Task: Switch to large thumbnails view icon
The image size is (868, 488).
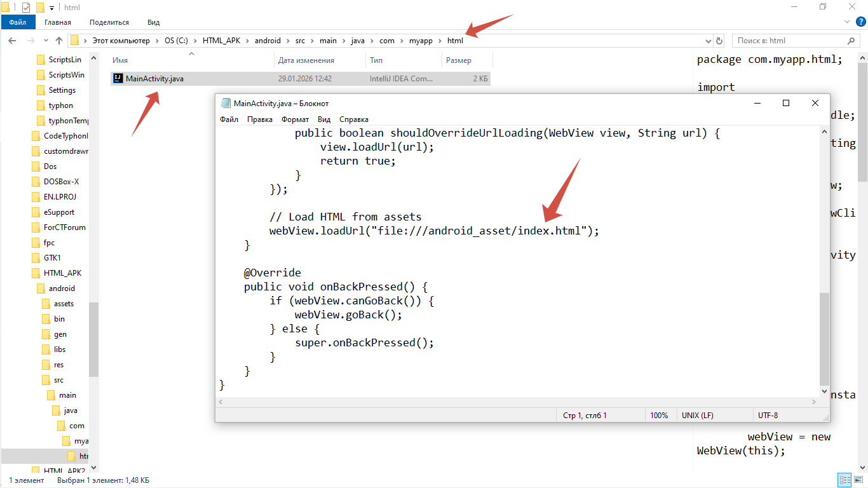Action: (858, 480)
